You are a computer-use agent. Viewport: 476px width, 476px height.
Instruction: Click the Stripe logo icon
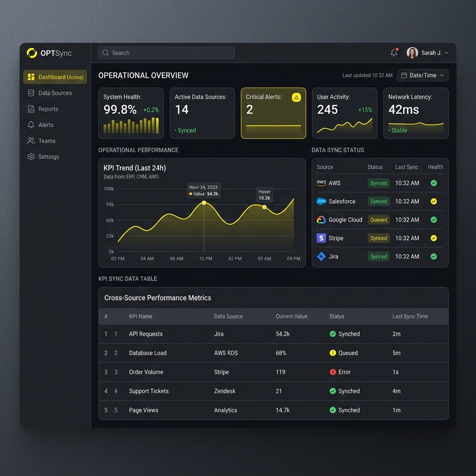click(321, 238)
